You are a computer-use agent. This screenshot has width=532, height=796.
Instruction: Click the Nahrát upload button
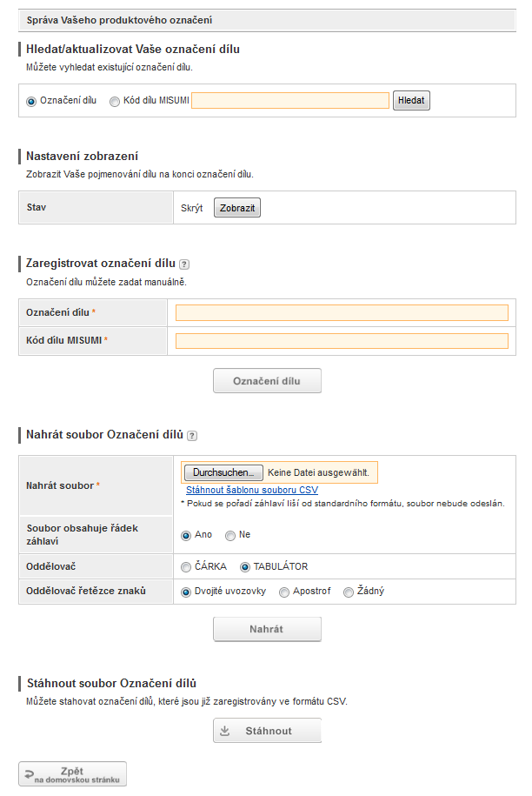point(267,629)
